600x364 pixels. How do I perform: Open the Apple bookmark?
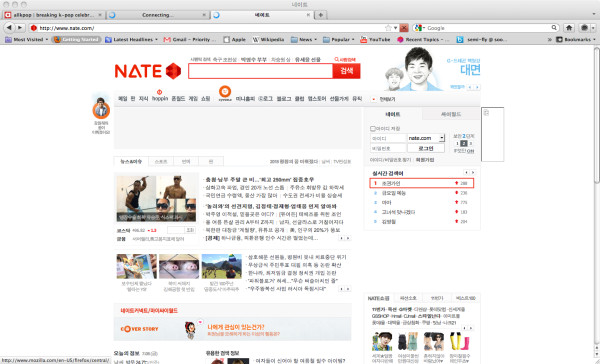pos(235,39)
